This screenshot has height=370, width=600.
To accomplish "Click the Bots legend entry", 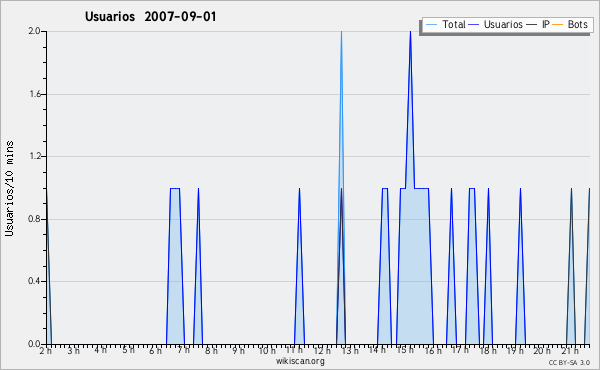I will (570, 24).
